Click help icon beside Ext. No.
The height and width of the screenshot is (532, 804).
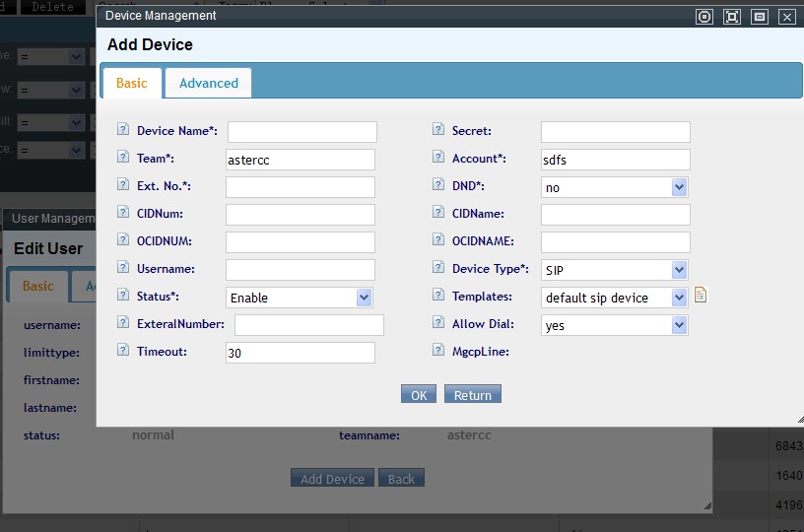pos(123,185)
